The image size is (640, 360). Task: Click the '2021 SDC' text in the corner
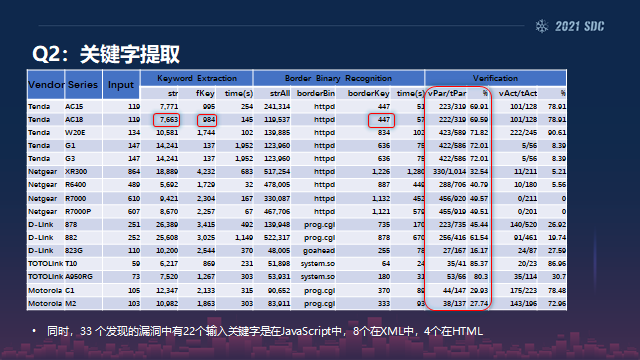coord(579,27)
